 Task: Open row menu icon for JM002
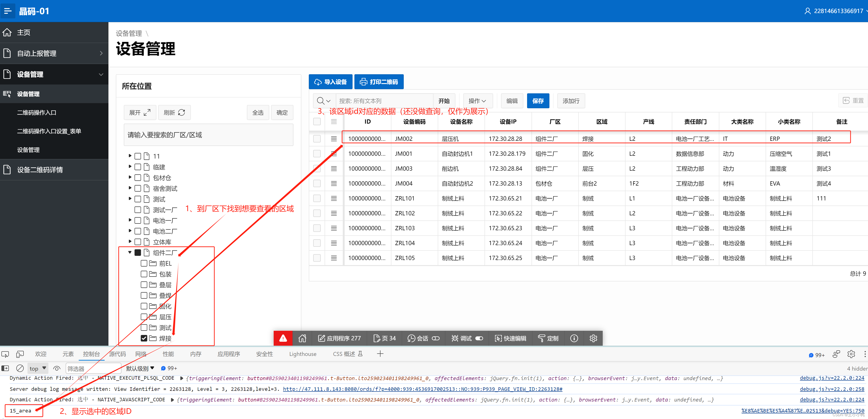334,139
